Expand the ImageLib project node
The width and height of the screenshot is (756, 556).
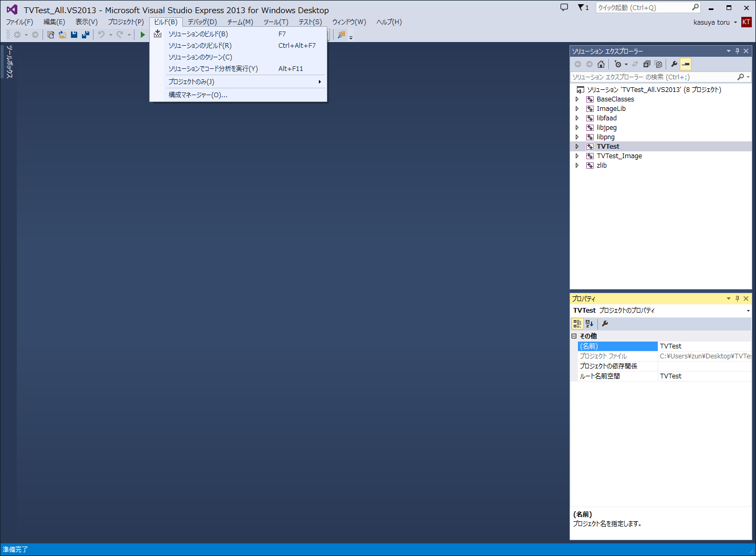tap(577, 109)
